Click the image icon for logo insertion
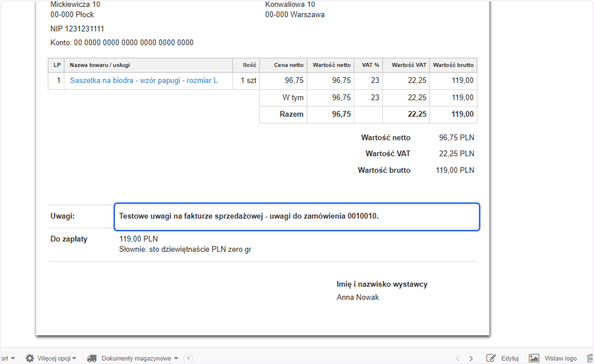594x364 pixels. point(534,358)
